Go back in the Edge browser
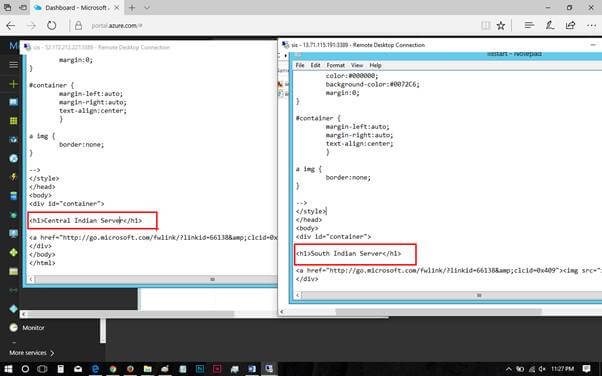The image size is (602, 376). pyautogui.click(x=10, y=26)
